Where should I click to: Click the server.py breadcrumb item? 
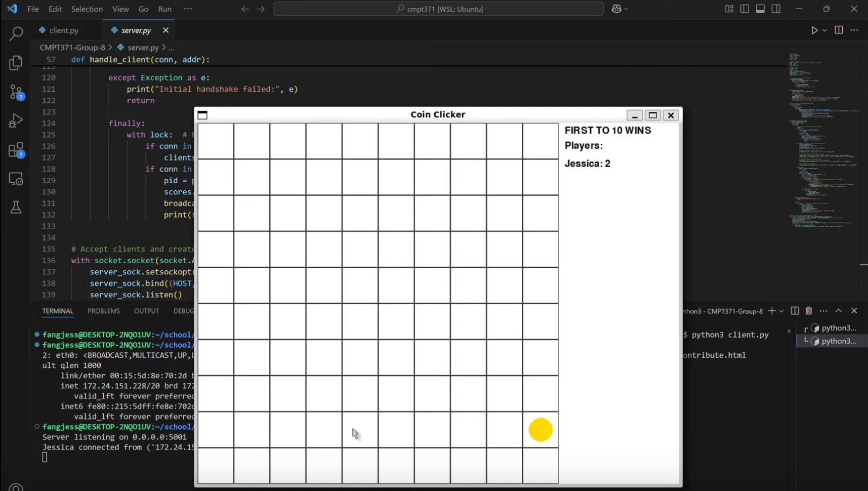(143, 48)
